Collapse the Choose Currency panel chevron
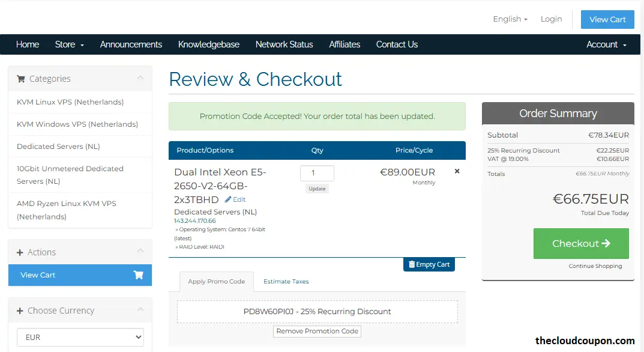 140,310
